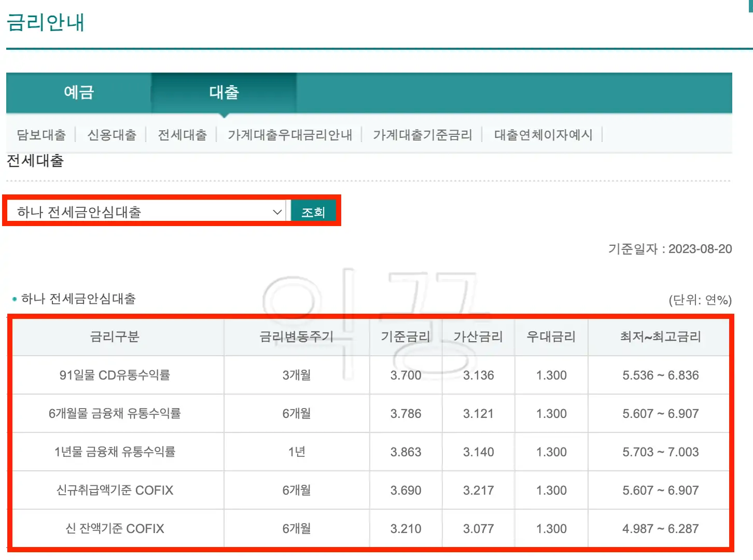This screenshot has height=560, width=753.
Task: Select the 대출 tab
Action: coord(223,92)
